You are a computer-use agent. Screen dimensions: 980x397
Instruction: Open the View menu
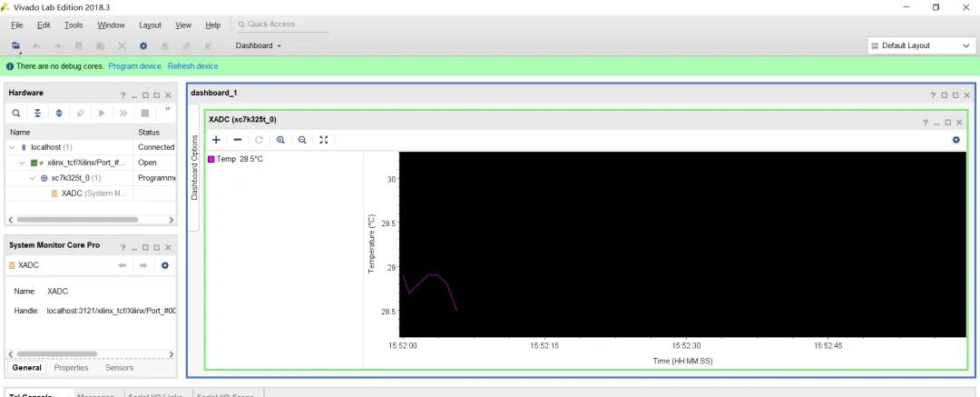pos(183,25)
